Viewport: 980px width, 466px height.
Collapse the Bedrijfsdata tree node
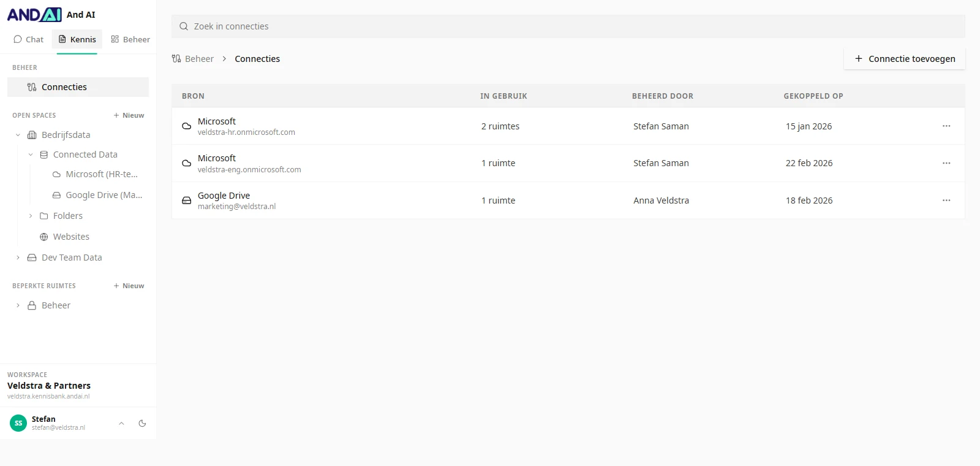[18, 135]
